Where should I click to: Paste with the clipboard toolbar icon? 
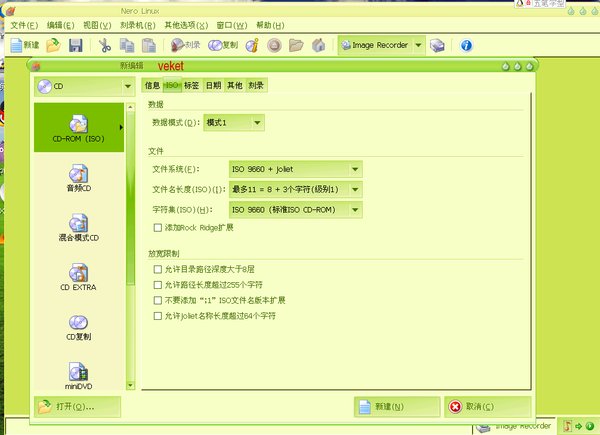click(x=148, y=45)
